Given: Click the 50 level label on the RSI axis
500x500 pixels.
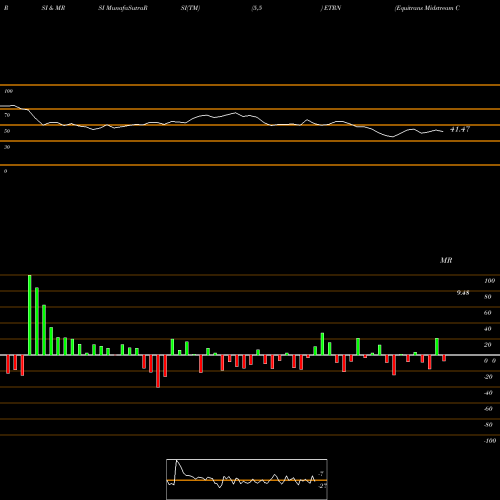Looking at the screenshot, I should click(x=7, y=131).
